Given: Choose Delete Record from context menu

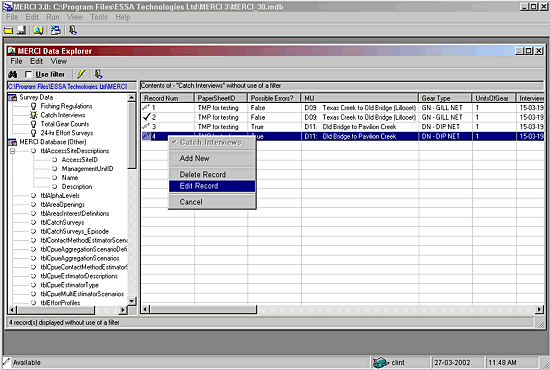Looking at the screenshot, I should 212,175.
